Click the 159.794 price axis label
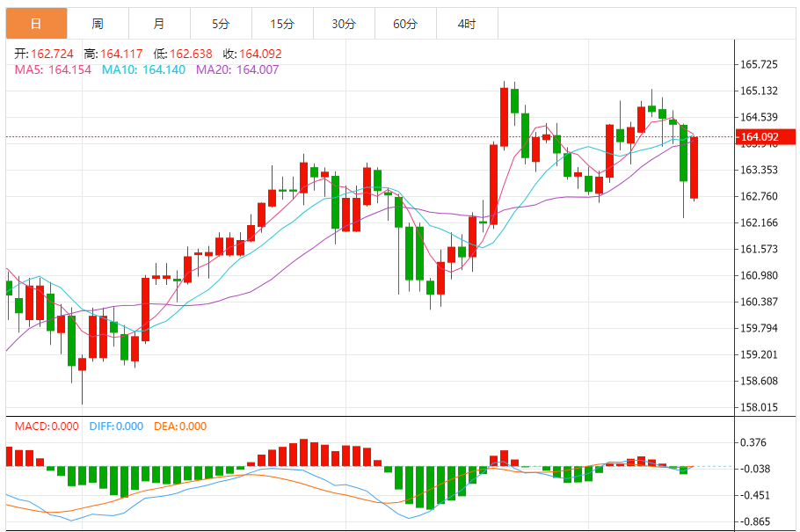The height and width of the screenshot is (532, 800). point(759,328)
